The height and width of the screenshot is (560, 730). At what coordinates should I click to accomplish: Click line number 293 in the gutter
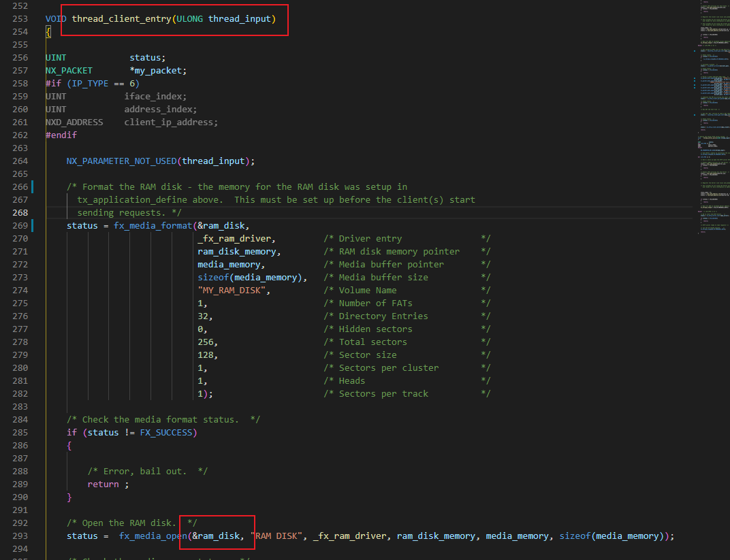(20, 536)
